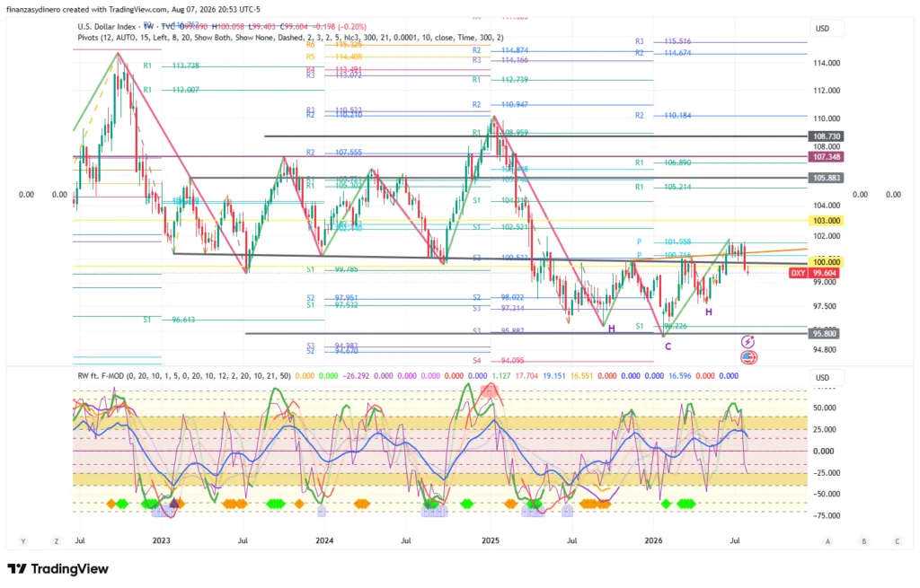This screenshot has width=920, height=588.
Task: Click the -0.198 (-0.20%) change value
Action: [341, 26]
